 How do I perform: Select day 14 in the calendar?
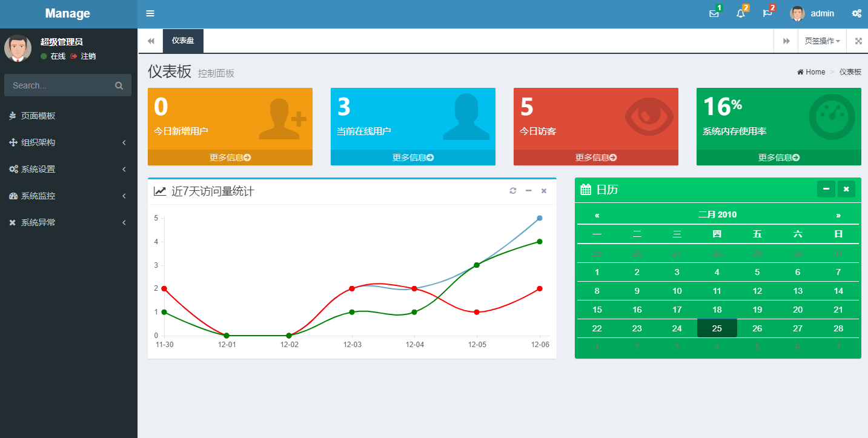(x=838, y=291)
